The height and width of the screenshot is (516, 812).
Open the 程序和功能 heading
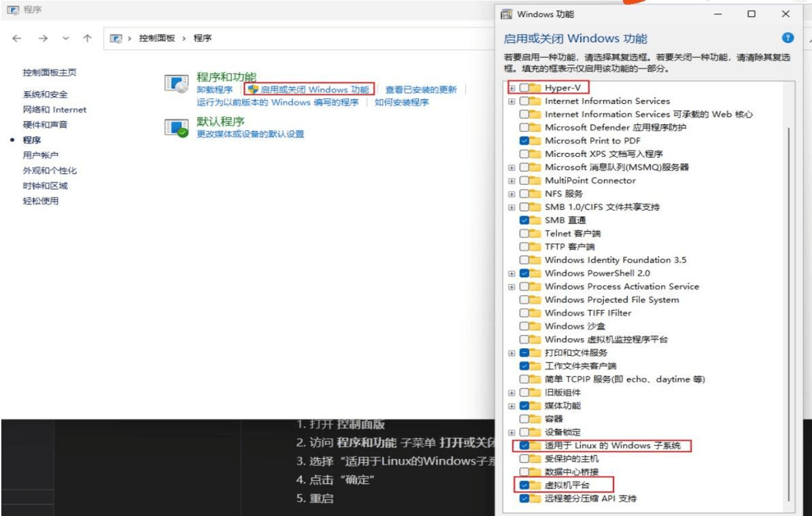(226, 77)
